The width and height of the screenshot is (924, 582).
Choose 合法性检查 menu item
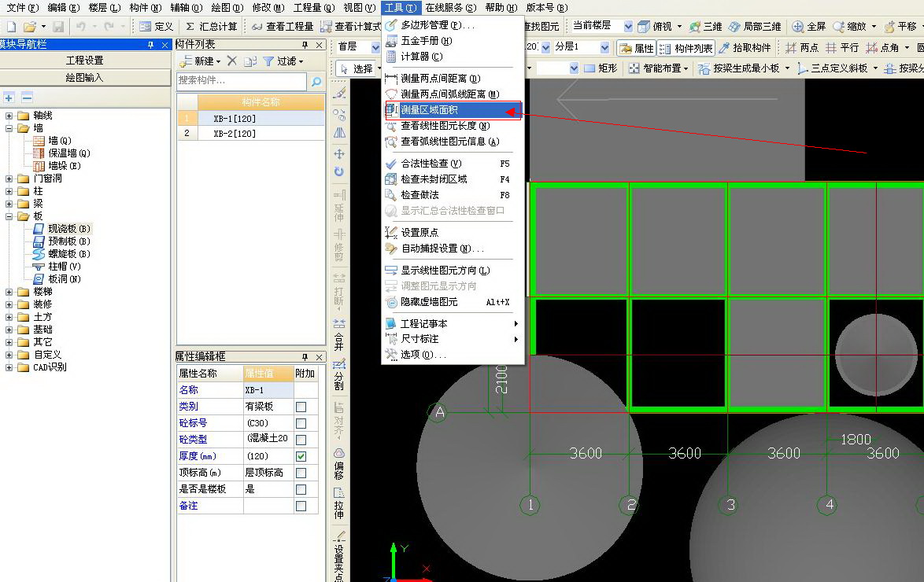tap(453, 164)
